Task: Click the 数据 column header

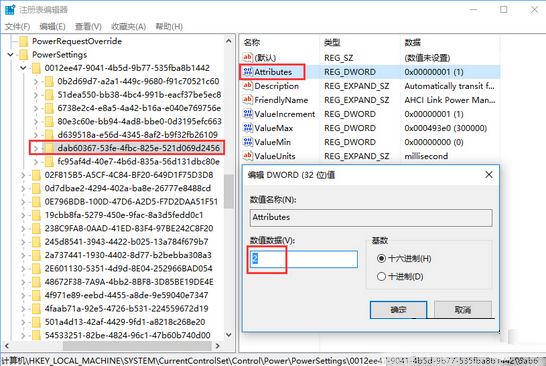Action: pos(413,42)
